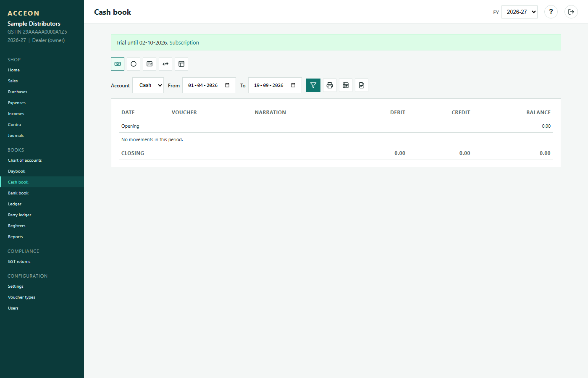Click the layout panel icon button
Image resolution: width=588 pixels, height=378 pixels.
click(181, 64)
